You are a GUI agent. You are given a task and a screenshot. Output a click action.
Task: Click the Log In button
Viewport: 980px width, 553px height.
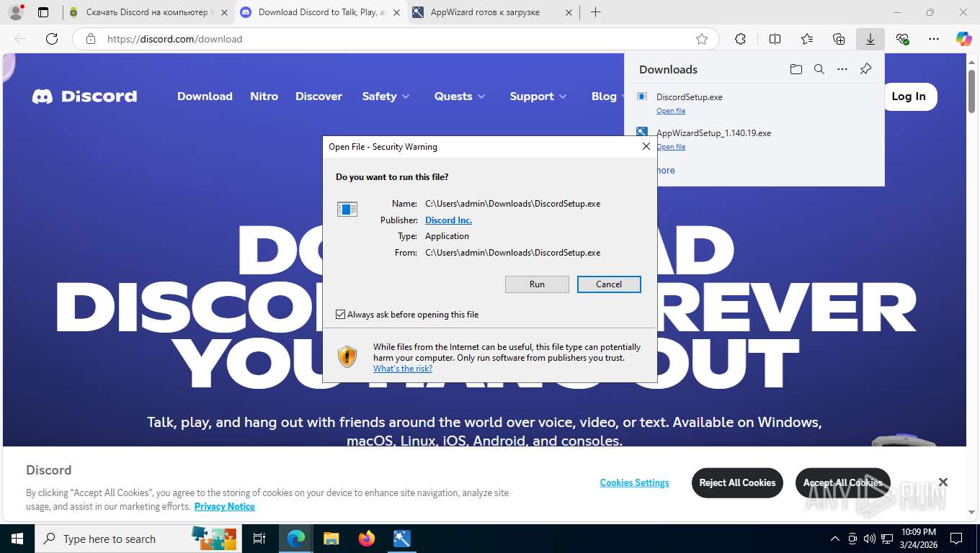click(908, 96)
